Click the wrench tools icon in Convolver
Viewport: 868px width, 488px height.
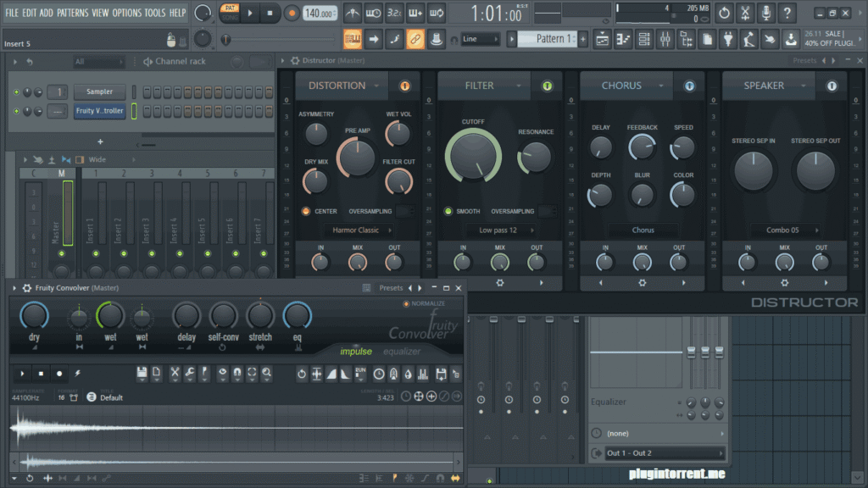pos(189,374)
